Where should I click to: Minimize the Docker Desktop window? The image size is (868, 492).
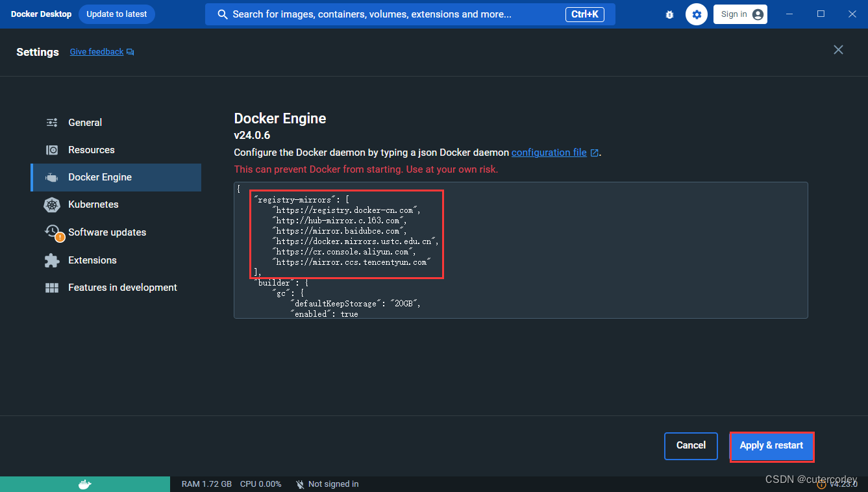791,14
